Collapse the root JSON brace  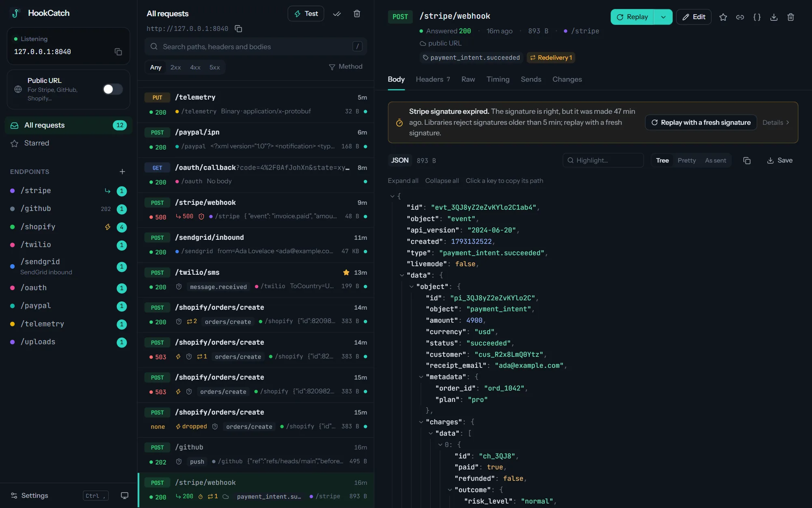pyautogui.click(x=392, y=196)
